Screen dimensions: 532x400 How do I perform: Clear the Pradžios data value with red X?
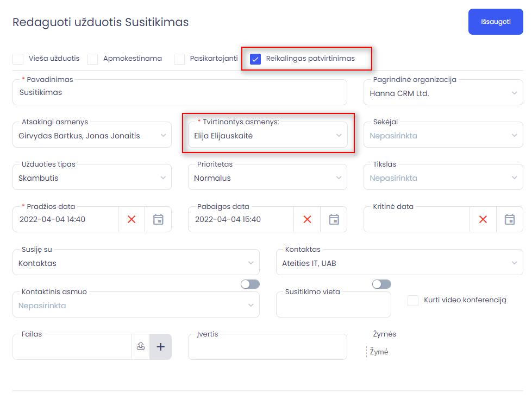coord(132,219)
